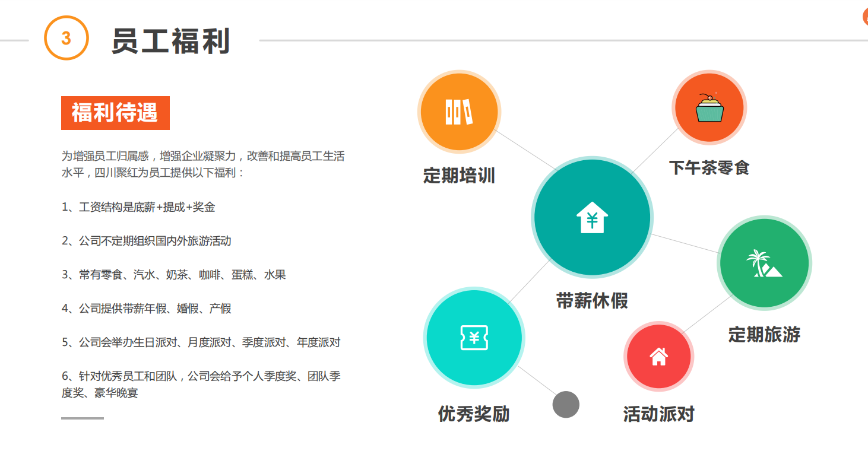This screenshot has width=868, height=467.
Task: Click the orange books training icon
Action: pyautogui.click(x=459, y=112)
